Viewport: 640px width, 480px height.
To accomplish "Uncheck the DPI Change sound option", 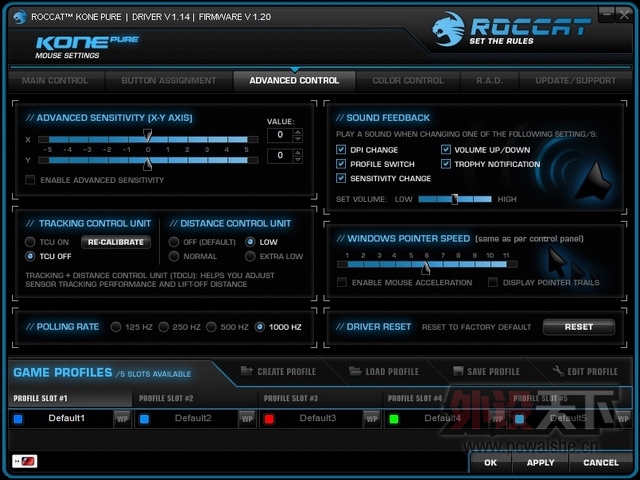I will pyautogui.click(x=341, y=149).
